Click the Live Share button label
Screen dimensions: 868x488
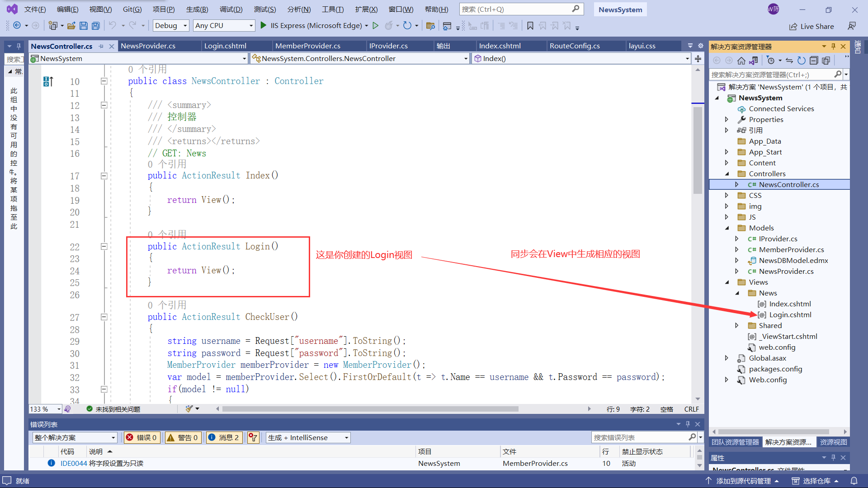coord(817,27)
